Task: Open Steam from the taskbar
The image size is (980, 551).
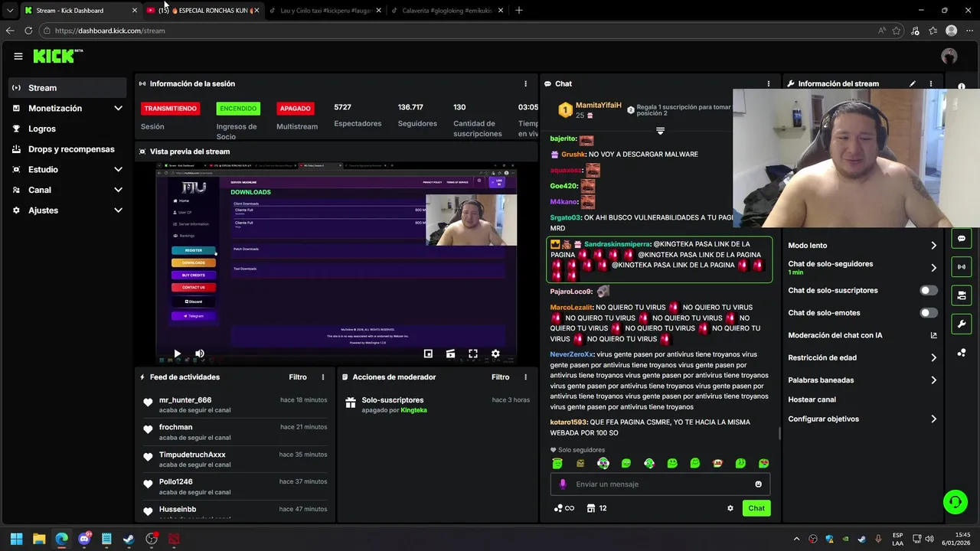Action: [129, 539]
